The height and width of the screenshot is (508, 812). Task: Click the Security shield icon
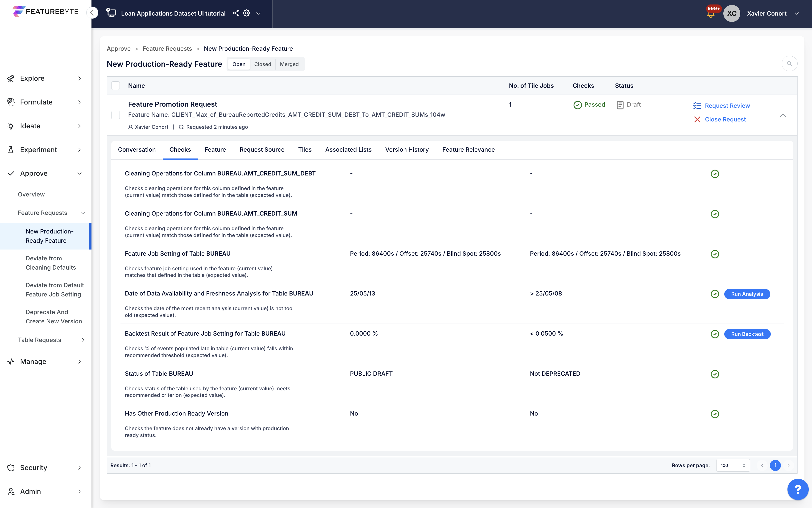tap(11, 468)
